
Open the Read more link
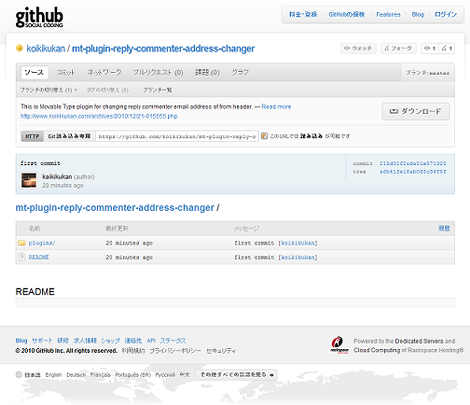[276, 107]
